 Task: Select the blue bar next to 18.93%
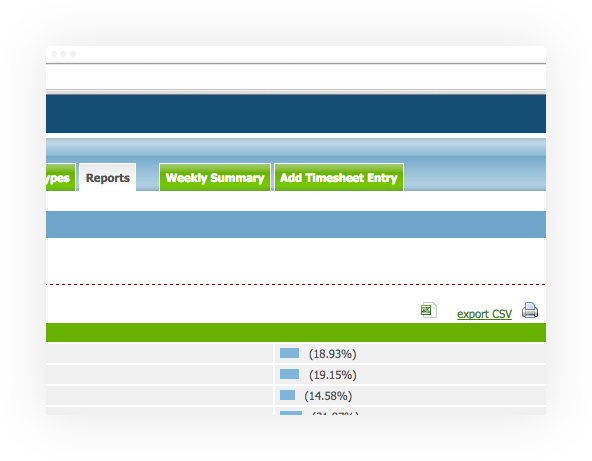pyautogui.click(x=289, y=353)
